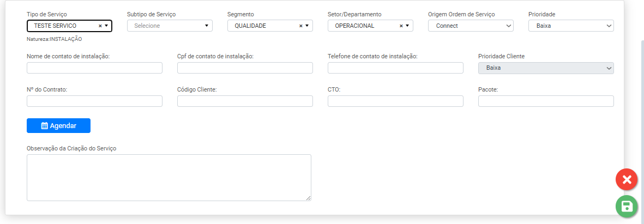
Task: Open the Origem Ordem de Serviço dropdown
Action: (x=471, y=26)
